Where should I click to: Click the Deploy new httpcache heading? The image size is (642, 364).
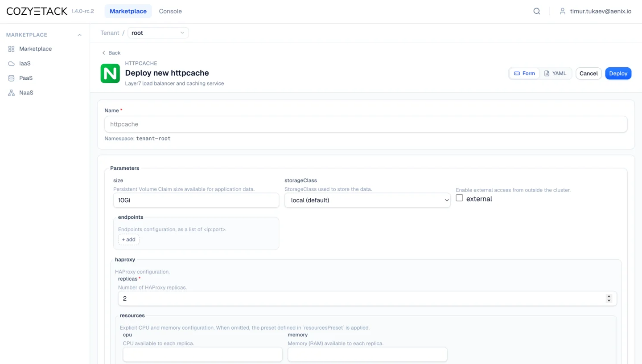tap(167, 73)
